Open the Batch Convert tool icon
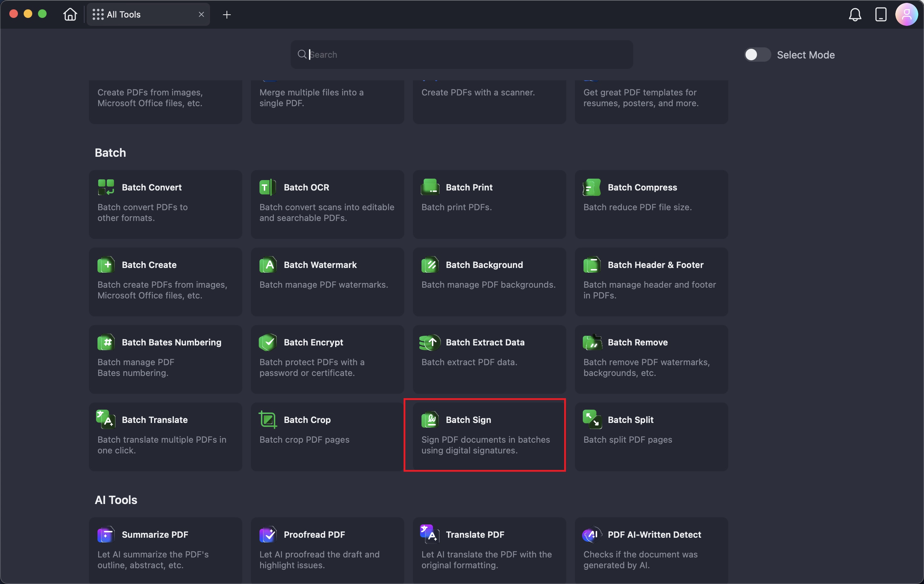 tap(106, 187)
